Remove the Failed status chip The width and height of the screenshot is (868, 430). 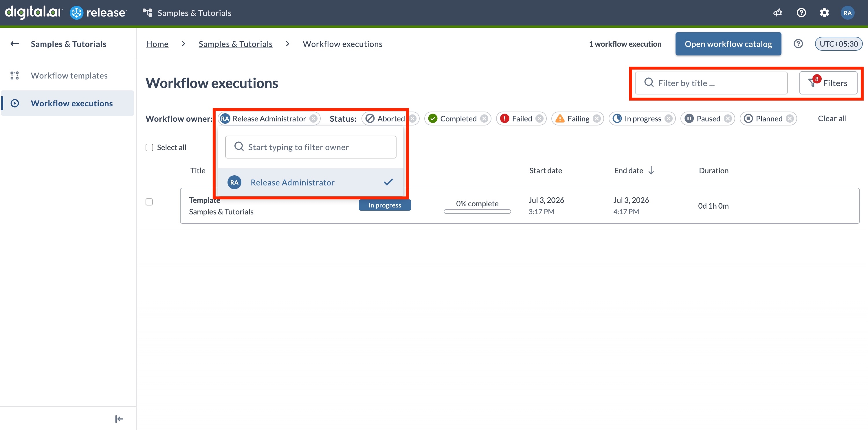tap(539, 119)
